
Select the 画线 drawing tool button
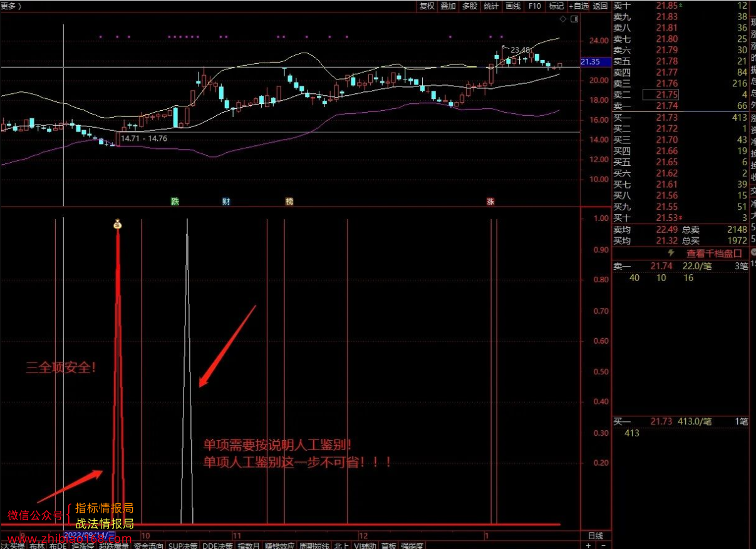click(x=513, y=6)
